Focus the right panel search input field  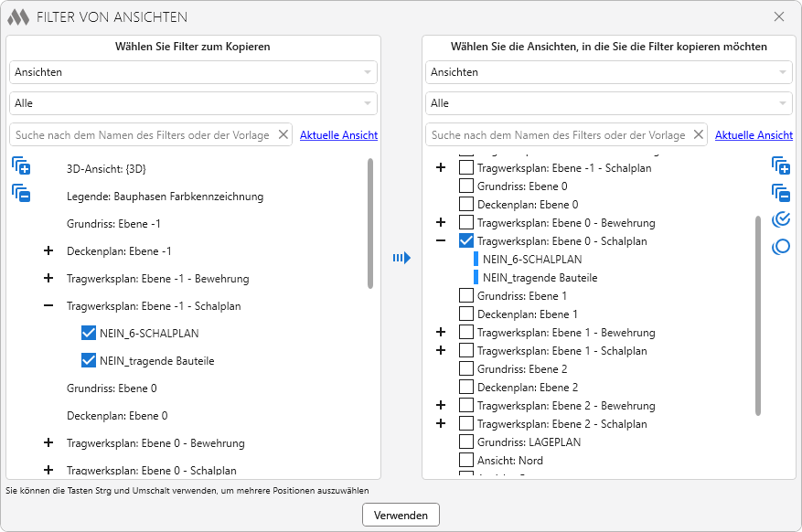click(x=558, y=135)
